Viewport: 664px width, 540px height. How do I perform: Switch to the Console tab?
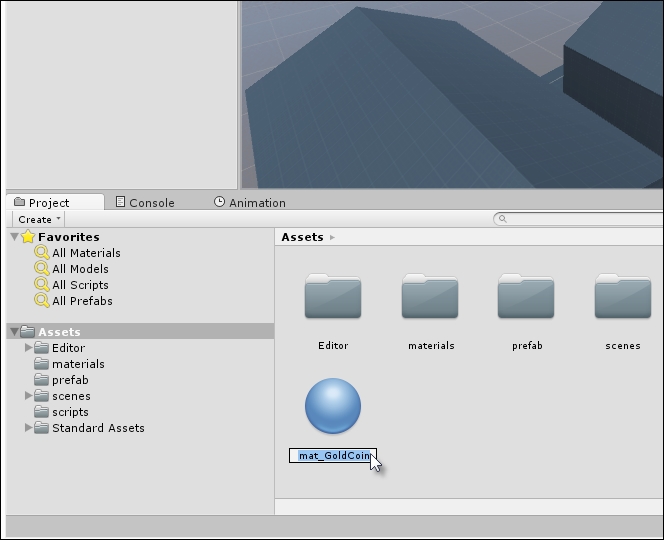pyautogui.click(x=145, y=202)
